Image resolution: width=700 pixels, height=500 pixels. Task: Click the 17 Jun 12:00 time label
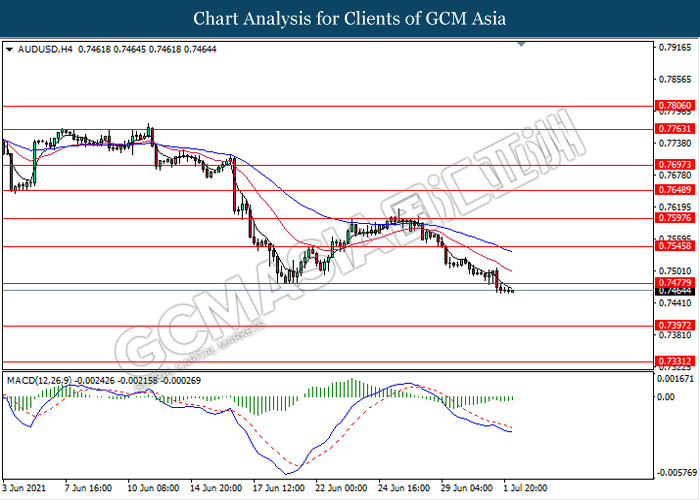[279, 488]
